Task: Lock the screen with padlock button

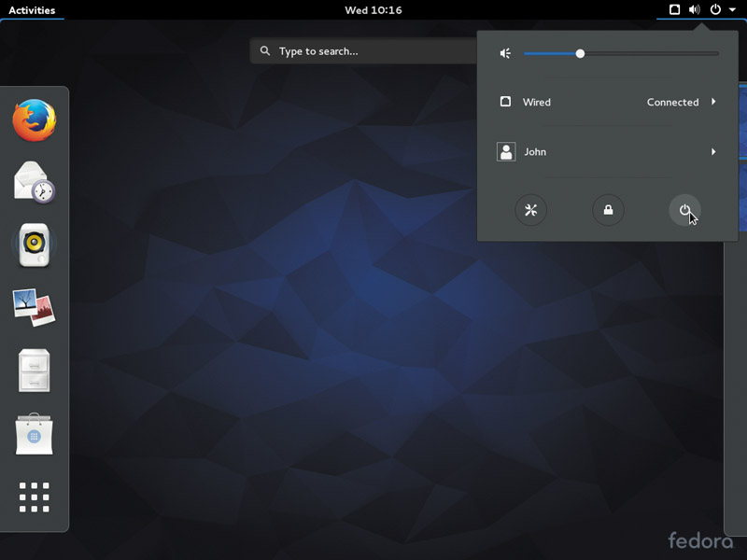Action: pos(608,210)
